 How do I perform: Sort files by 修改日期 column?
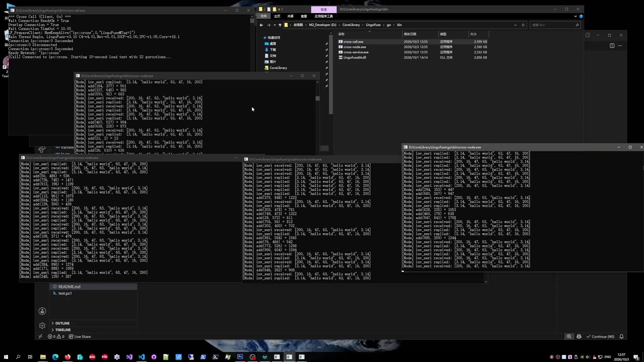(420, 34)
